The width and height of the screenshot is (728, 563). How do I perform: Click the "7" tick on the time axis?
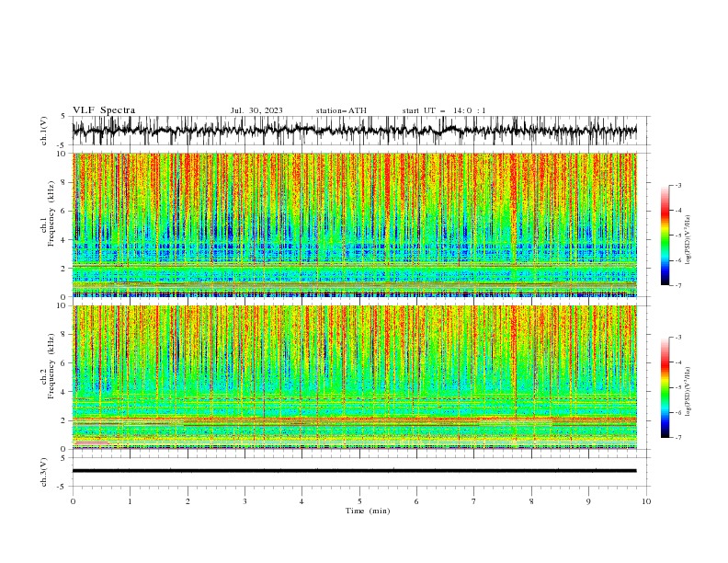coord(474,501)
